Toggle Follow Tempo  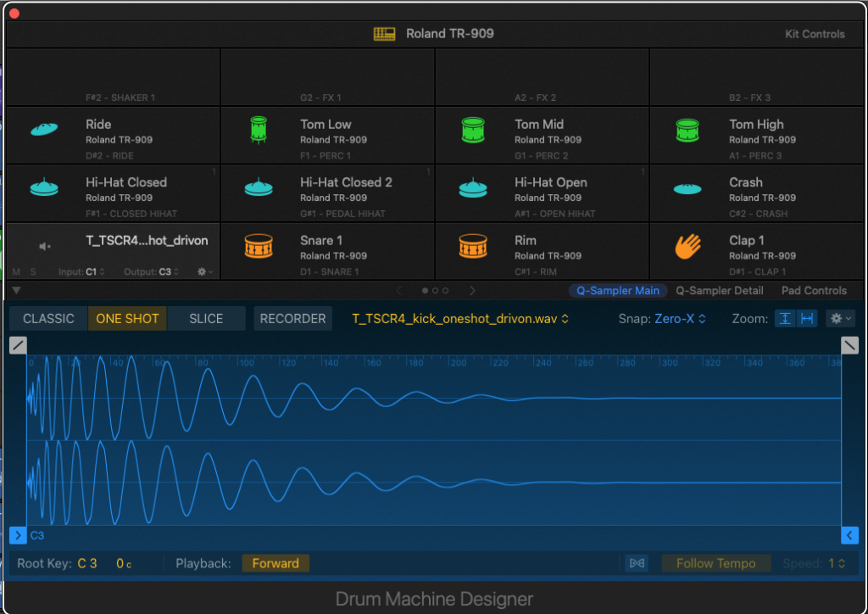pyautogui.click(x=715, y=563)
